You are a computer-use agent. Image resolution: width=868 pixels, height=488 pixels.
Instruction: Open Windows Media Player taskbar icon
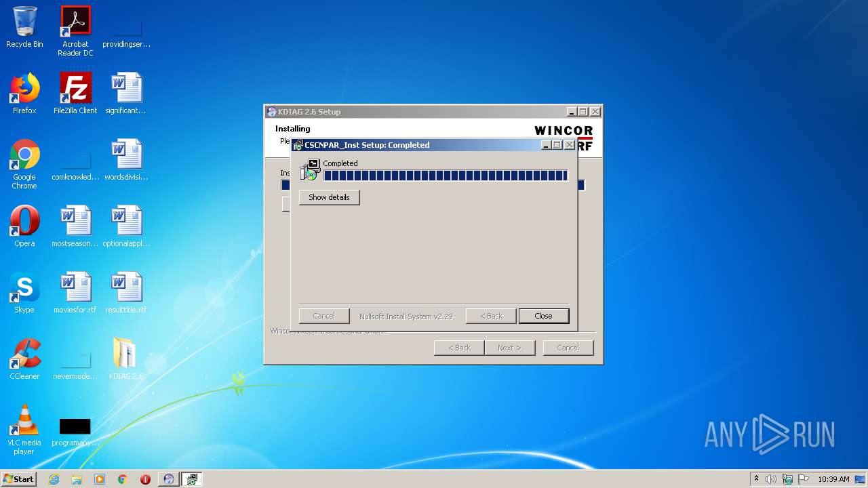click(100, 479)
